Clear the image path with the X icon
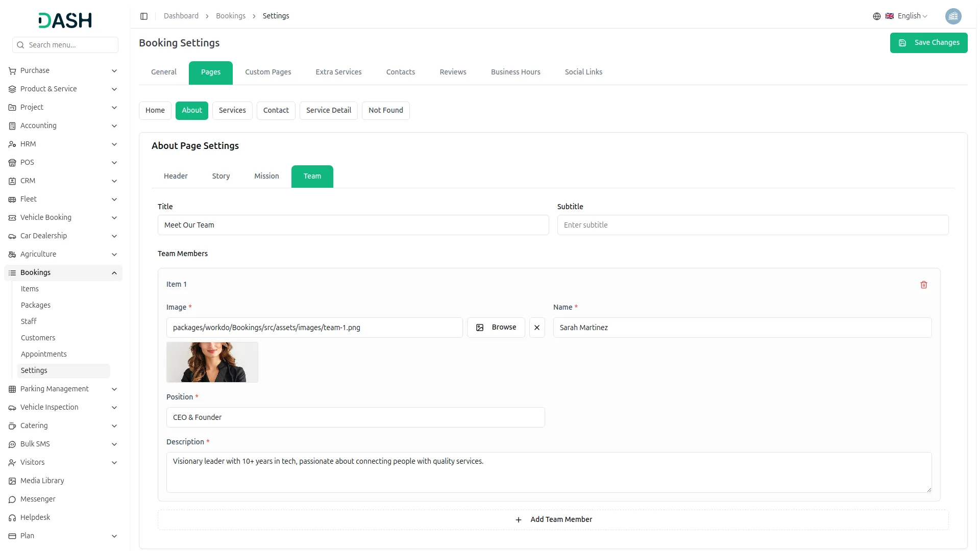Screen dimensions: 980x551 (536, 328)
